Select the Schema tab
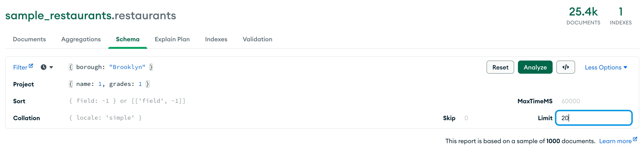Screen dimensions: 644x153 (x=127, y=39)
